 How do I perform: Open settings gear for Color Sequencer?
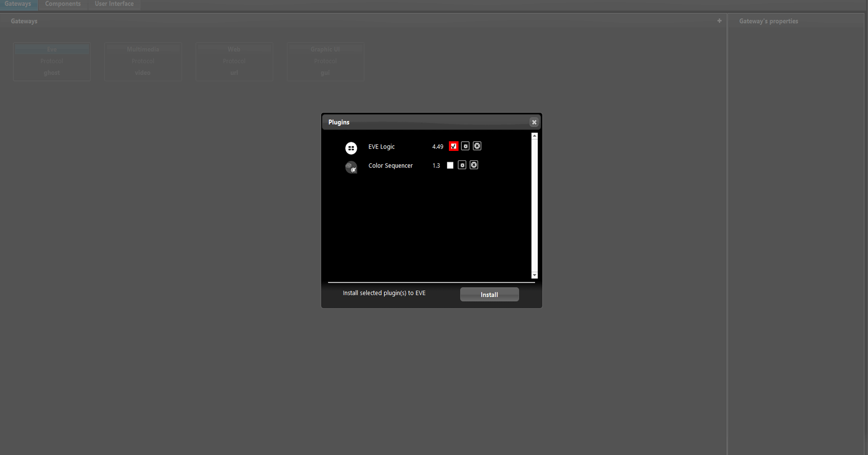462,165
